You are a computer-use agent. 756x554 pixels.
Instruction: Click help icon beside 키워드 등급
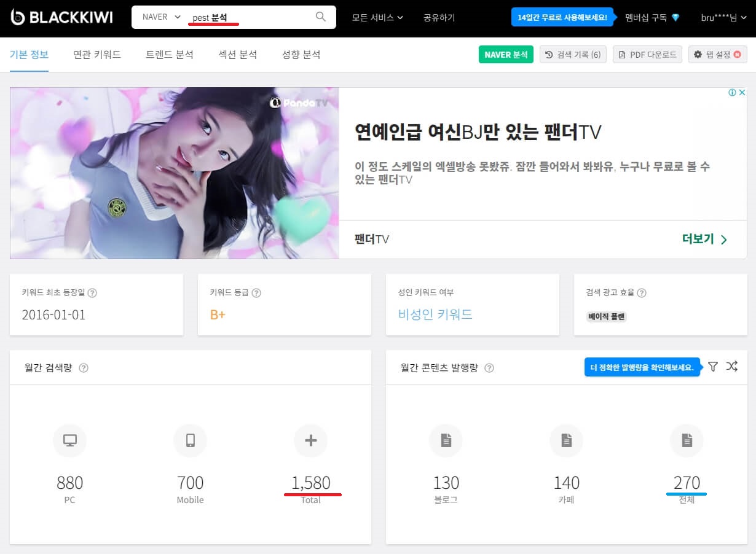coord(256,293)
